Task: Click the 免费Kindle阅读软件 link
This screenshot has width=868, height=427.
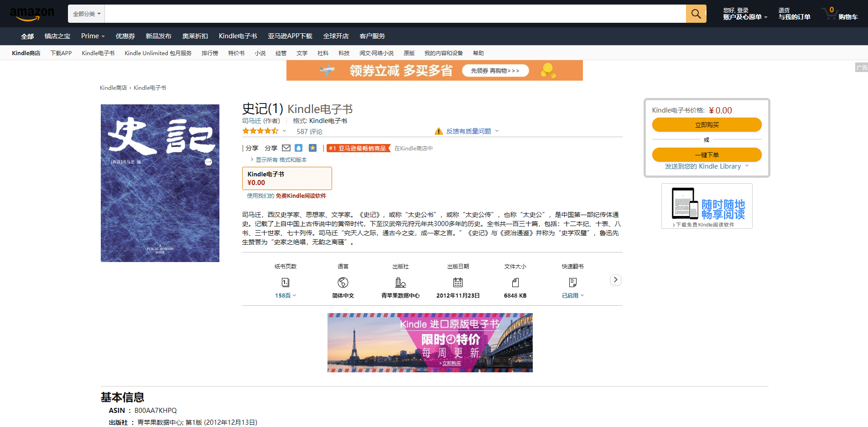Action: point(301,196)
